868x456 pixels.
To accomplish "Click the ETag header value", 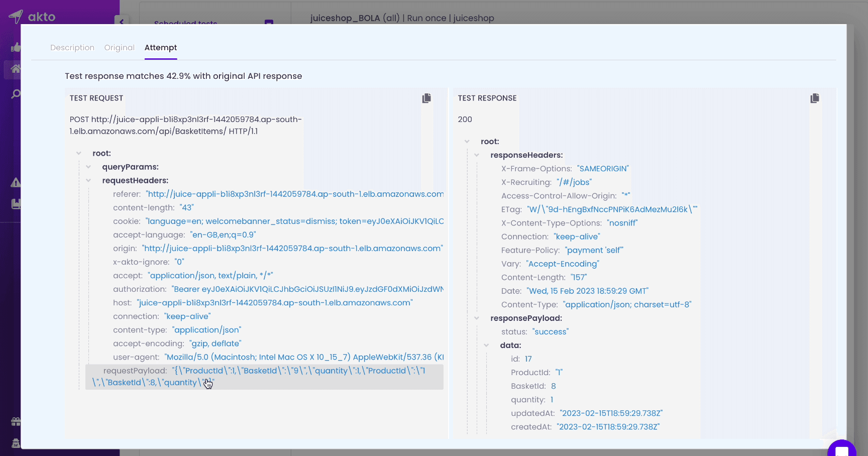I will 612,209.
